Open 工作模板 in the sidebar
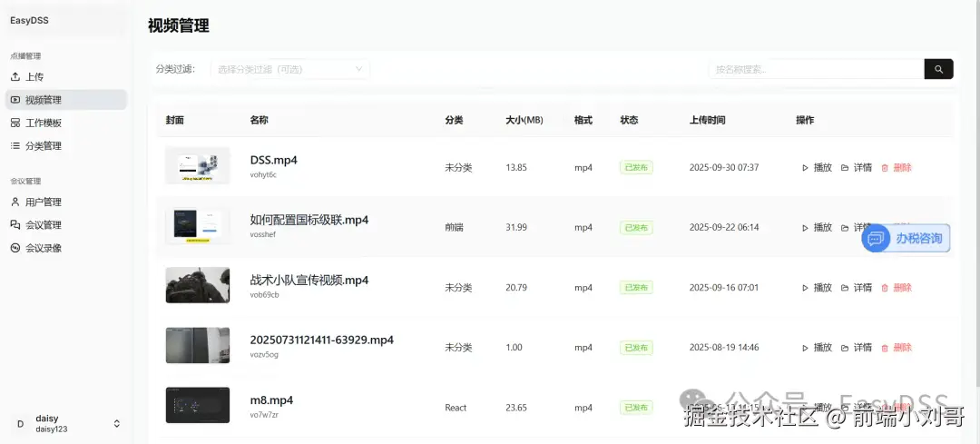The width and height of the screenshot is (980, 444). tap(65, 123)
